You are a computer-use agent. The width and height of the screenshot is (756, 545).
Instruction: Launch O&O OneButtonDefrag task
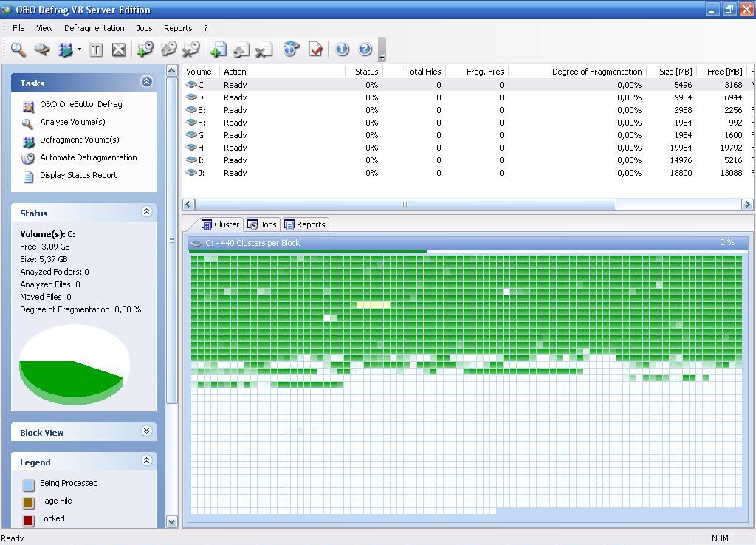click(x=81, y=104)
